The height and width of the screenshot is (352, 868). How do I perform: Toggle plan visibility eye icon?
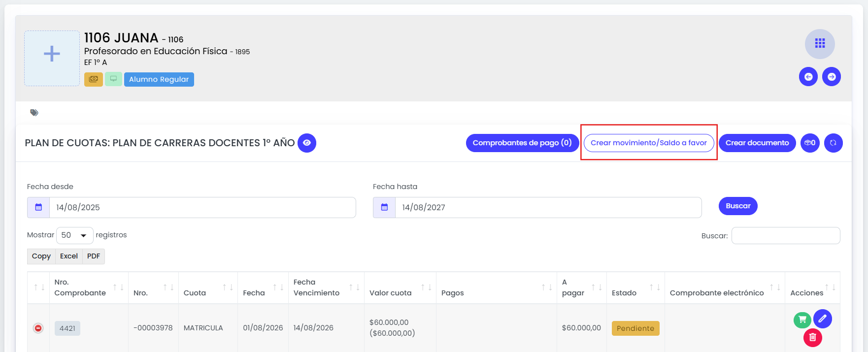coord(307,143)
